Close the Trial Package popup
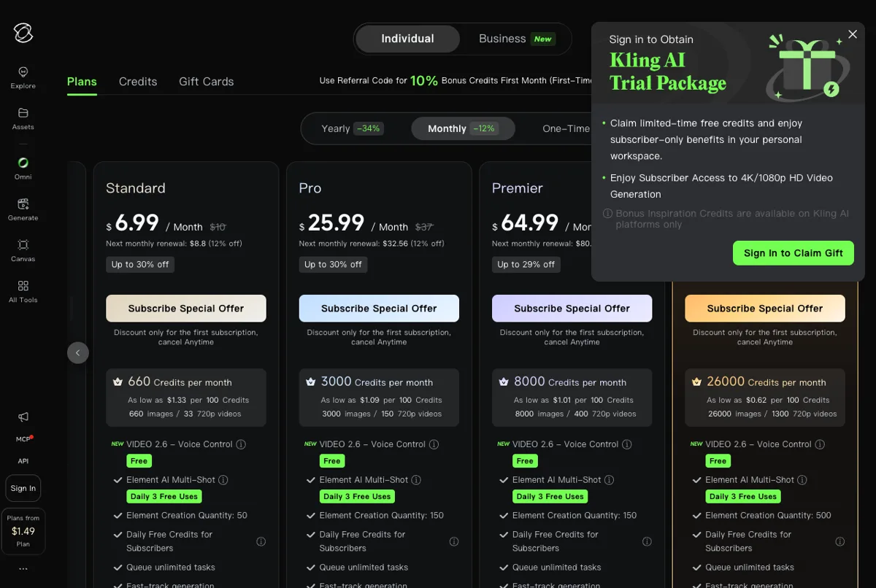Image resolution: width=876 pixels, height=588 pixels. coord(853,34)
